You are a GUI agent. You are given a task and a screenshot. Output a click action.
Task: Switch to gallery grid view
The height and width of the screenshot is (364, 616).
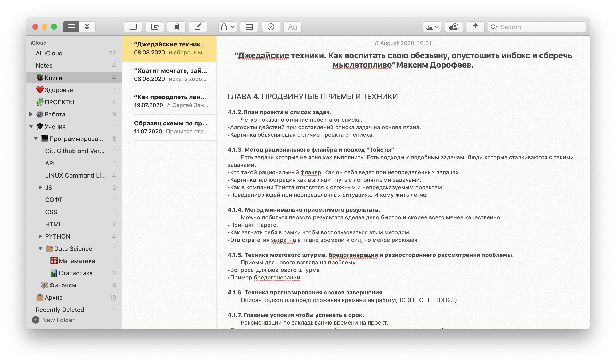pyautogui.click(x=87, y=27)
